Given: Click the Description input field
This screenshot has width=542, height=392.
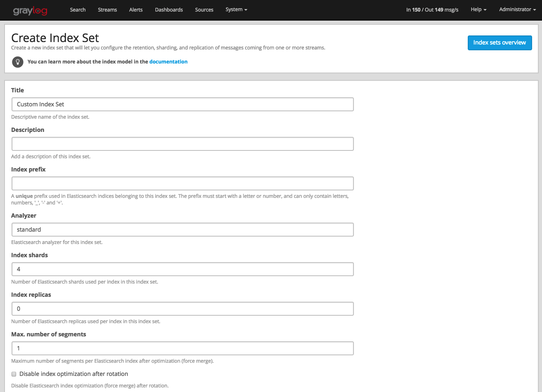Looking at the screenshot, I should (182, 143).
